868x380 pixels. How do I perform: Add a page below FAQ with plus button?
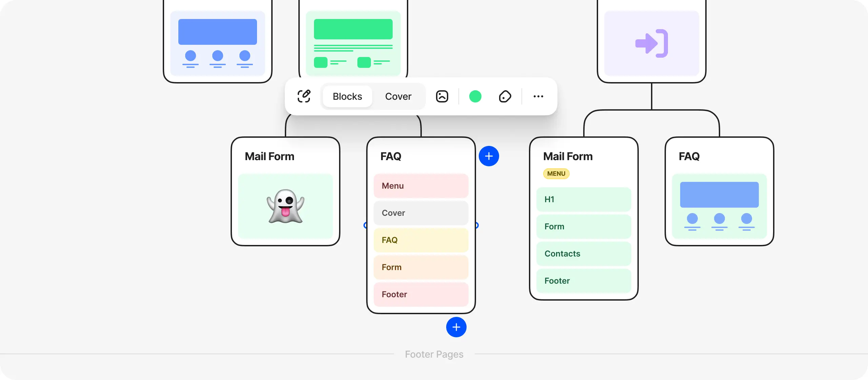tap(456, 327)
